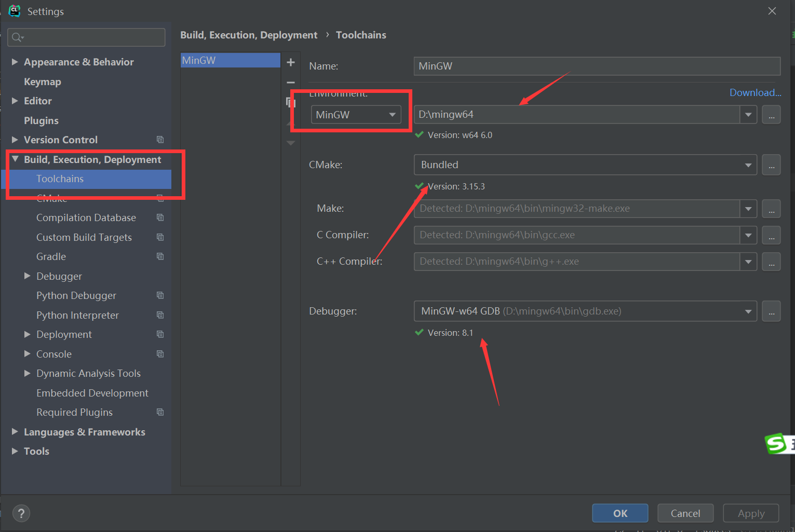This screenshot has height=532, width=795.
Task: Click the Make detected path field
Action: 577,209
